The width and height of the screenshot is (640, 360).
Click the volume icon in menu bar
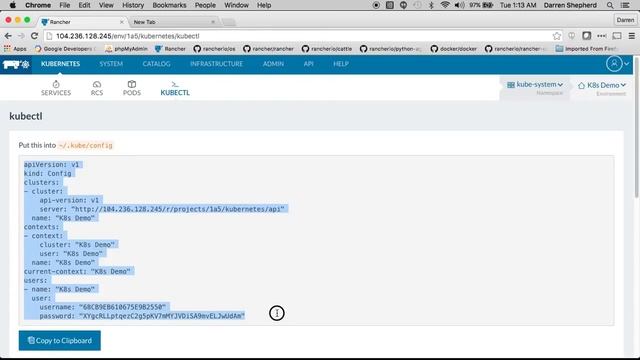click(x=459, y=5)
